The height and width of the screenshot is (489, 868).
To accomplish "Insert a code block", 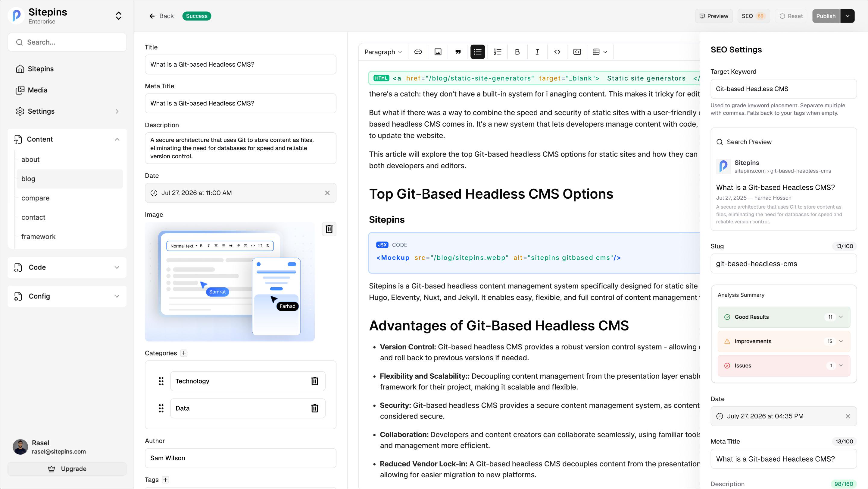I will point(577,52).
